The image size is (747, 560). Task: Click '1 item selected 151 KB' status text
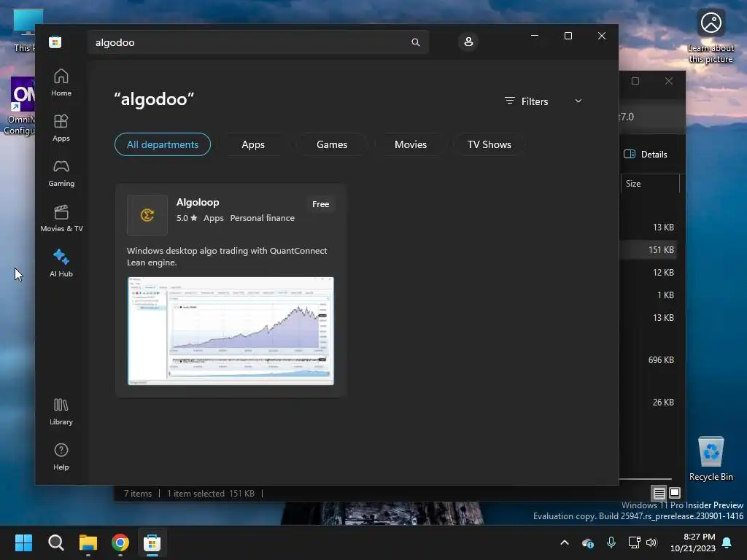pyautogui.click(x=211, y=494)
